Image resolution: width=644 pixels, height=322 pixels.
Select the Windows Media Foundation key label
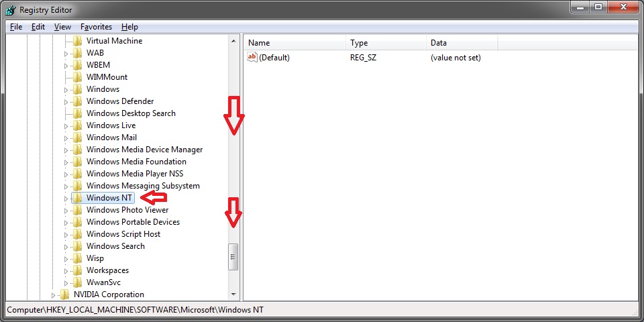point(136,162)
